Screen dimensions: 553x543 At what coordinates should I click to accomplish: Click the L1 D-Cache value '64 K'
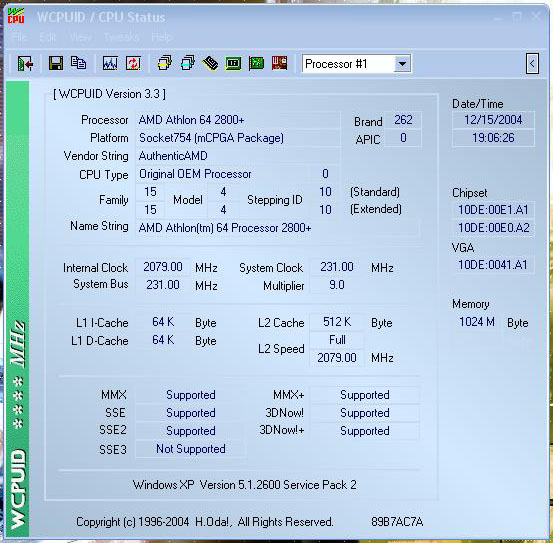[163, 340]
